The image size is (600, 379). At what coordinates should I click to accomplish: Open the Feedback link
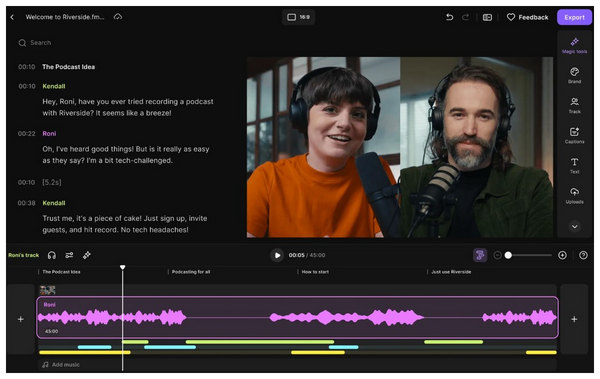point(527,17)
